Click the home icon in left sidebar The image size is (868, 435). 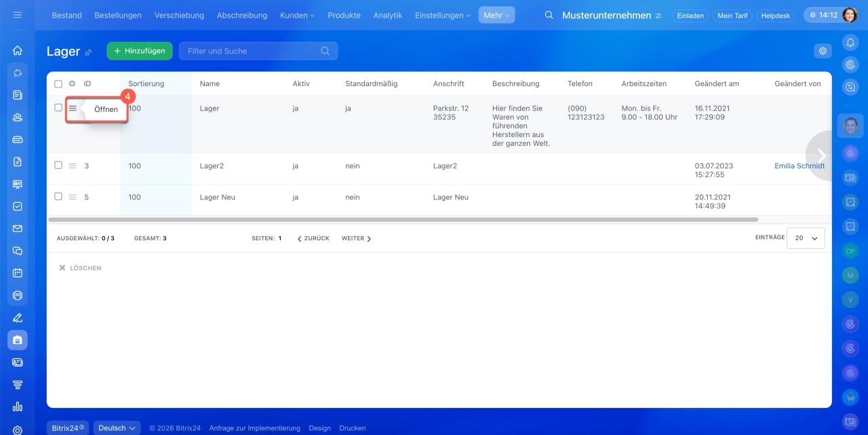tap(18, 50)
